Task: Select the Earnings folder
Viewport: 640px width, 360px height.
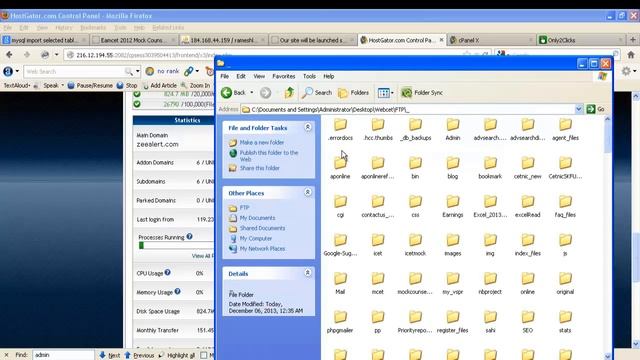Action: [x=453, y=206]
